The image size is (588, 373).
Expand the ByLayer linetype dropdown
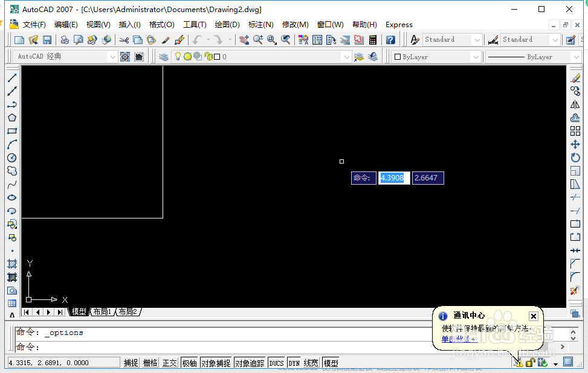(x=577, y=57)
